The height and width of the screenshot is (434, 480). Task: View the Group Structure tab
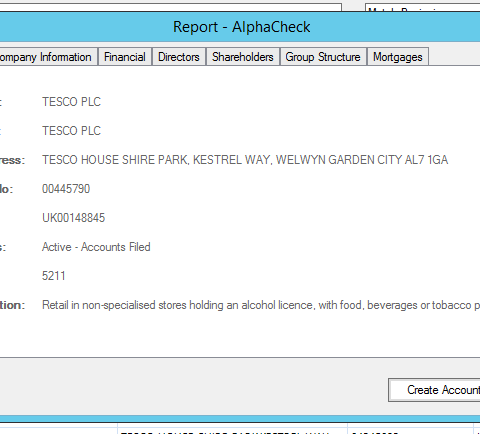coord(323,57)
